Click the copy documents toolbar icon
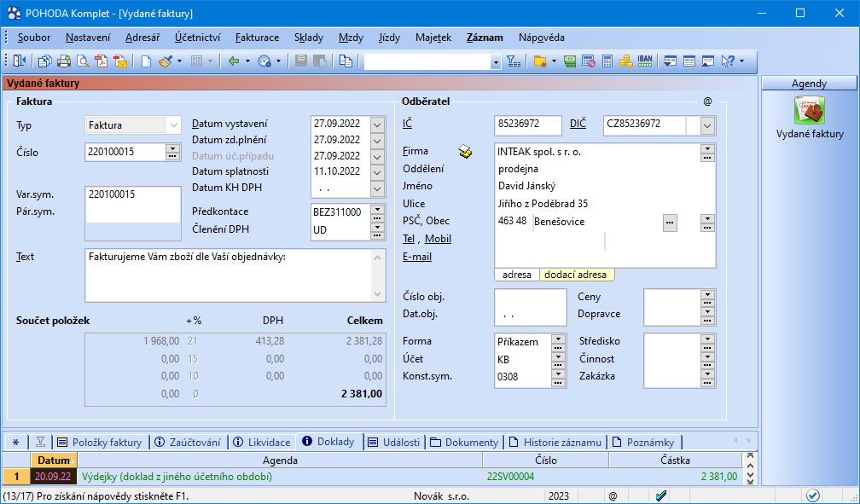The image size is (860, 504). [x=44, y=61]
